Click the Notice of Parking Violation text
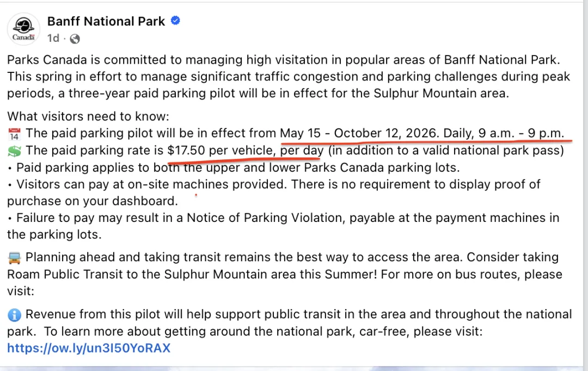Image resolution: width=588 pixels, height=371 pixels. [x=266, y=218]
